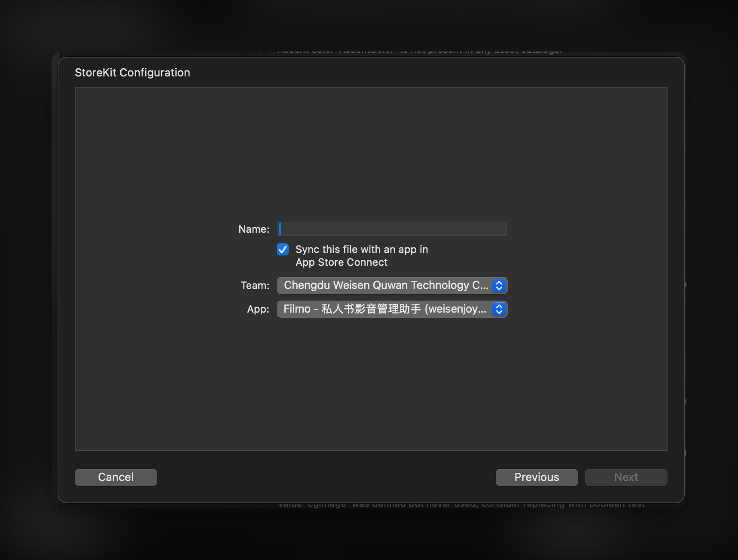
Task: Click the 'Sync this file with an app' label
Action: point(361,250)
